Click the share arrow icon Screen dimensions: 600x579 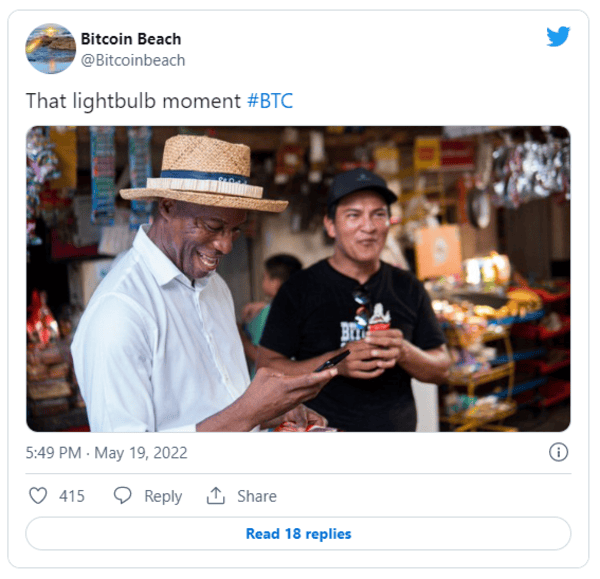(x=215, y=496)
